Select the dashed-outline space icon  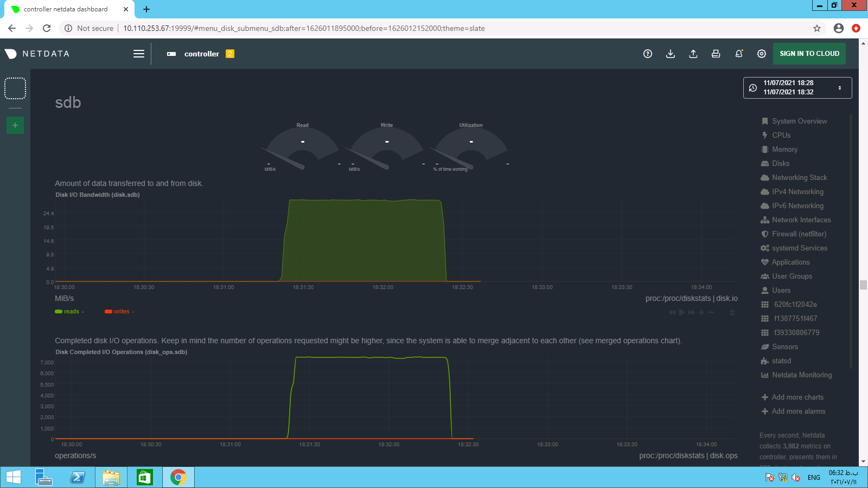[15, 88]
